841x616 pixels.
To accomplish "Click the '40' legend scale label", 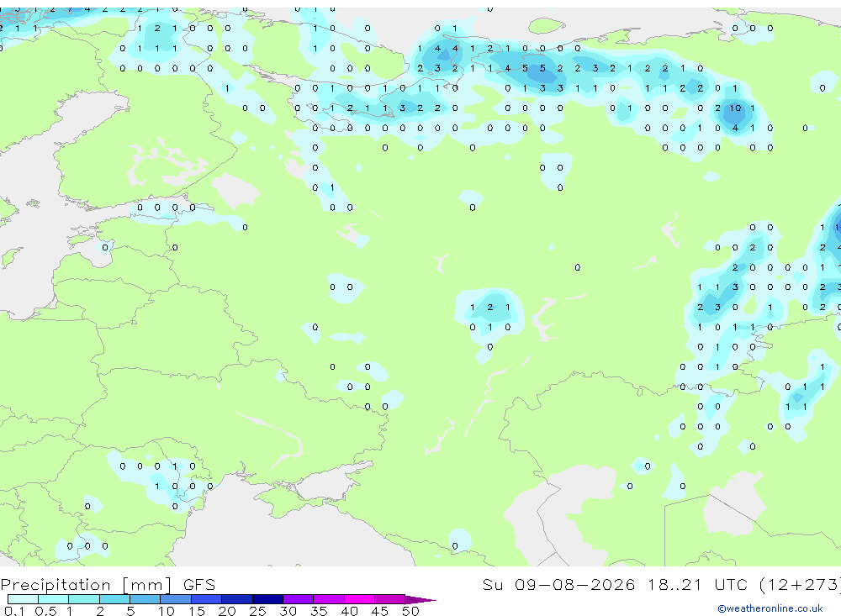I will 349,611.
